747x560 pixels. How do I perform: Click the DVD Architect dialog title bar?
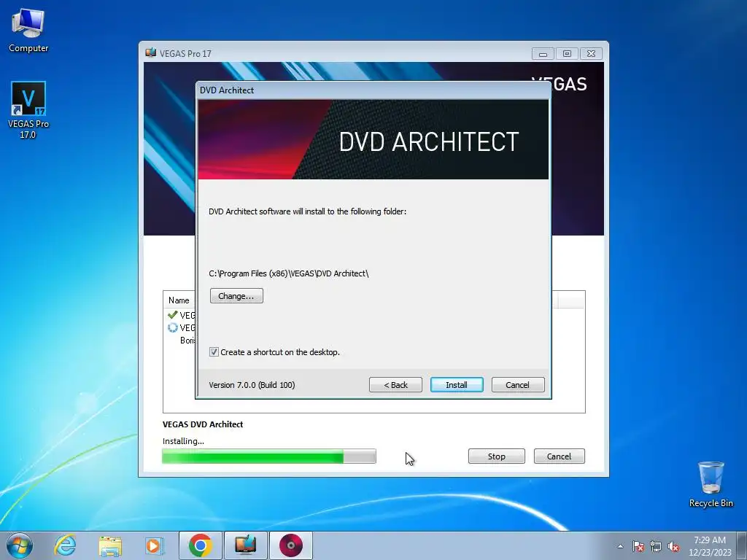tap(373, 90)
